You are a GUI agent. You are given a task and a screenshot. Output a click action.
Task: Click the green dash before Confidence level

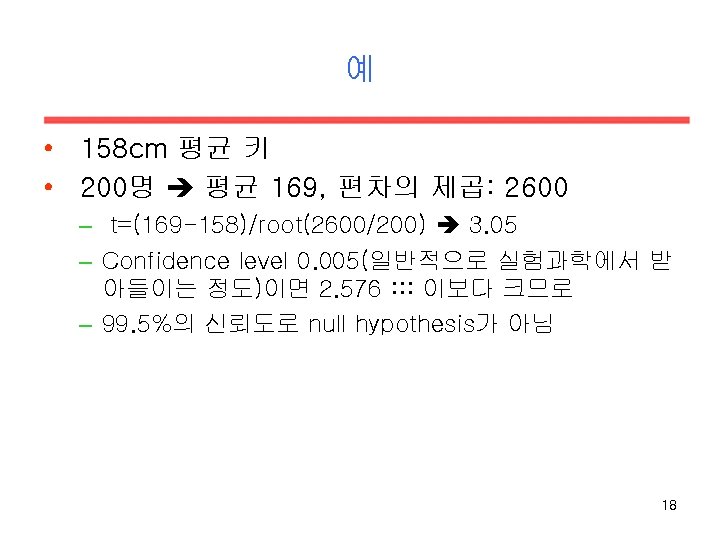(85, 263)
